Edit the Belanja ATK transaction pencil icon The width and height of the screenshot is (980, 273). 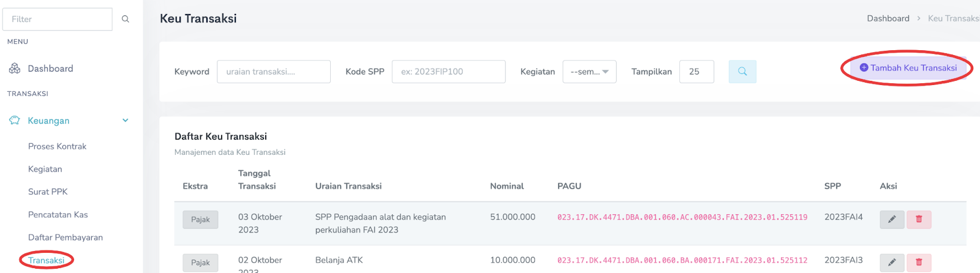pyautogui.click(x=892, y=263)
